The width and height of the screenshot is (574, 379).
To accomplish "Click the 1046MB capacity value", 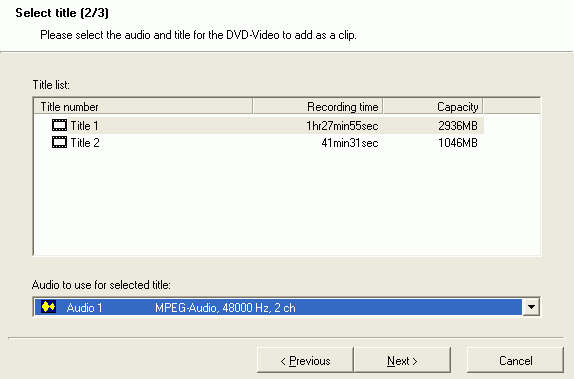I will [458, 143].
